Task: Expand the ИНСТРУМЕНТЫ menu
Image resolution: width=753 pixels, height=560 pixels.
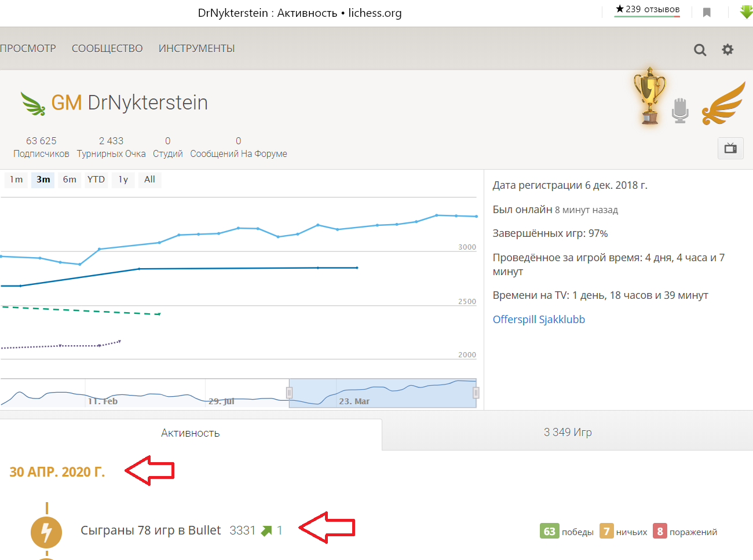Action: [196, 49]
